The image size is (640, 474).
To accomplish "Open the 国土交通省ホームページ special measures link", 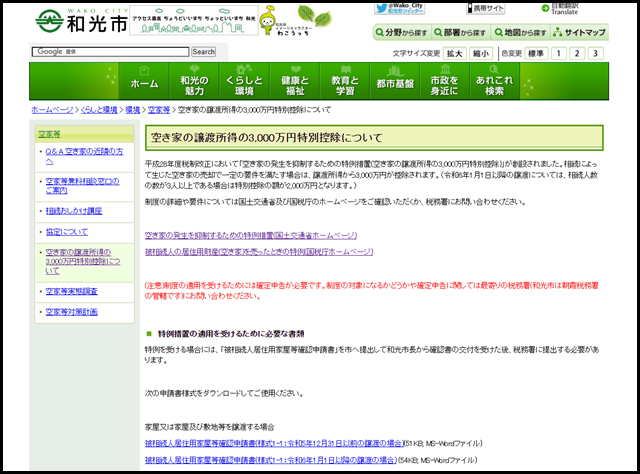I will (251, 236).
